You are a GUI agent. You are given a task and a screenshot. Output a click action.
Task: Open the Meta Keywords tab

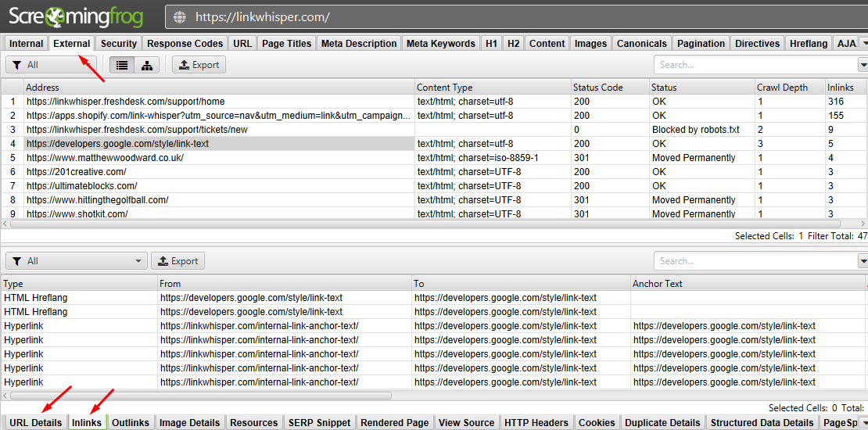[440, 44]
